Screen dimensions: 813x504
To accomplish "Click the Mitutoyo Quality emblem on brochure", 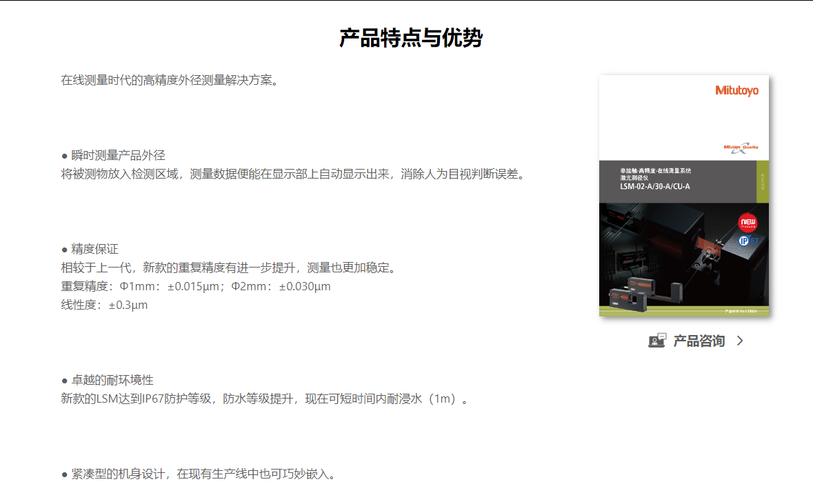I will pyautogui.click(x=740, y=148).
